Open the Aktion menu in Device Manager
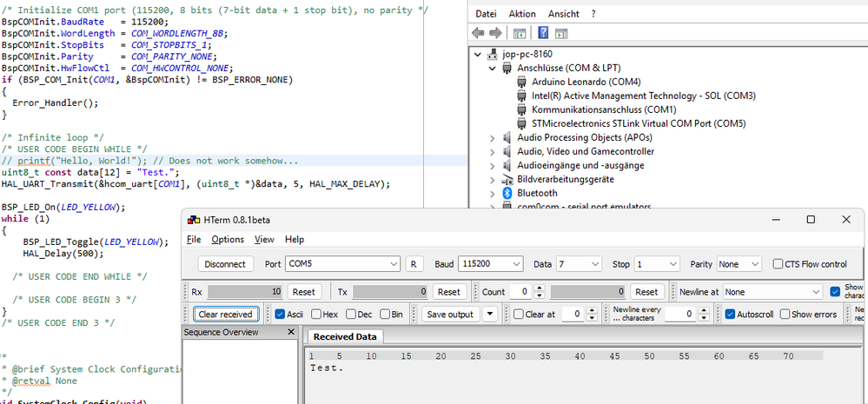 [x=522, y=14]
